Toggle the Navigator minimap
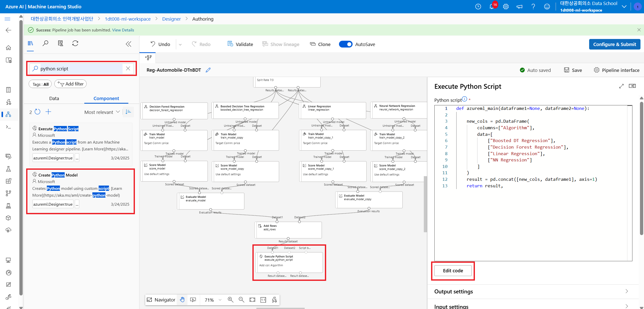Screen dimensions: 644x309 161,299
